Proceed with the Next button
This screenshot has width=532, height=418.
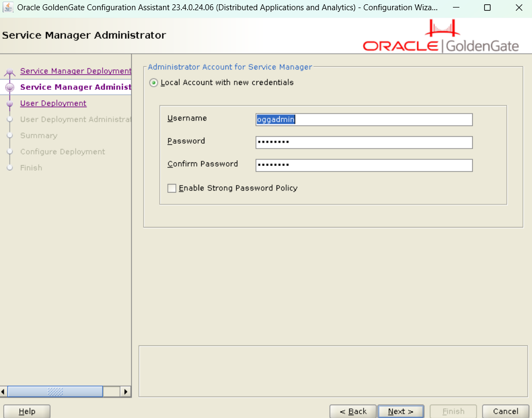(x=401, y=411)
